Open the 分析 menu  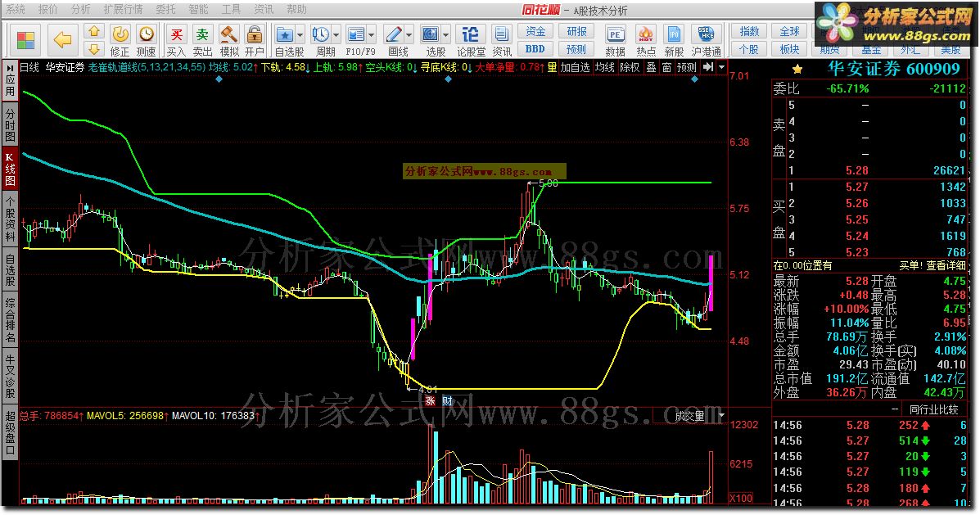pyautogui.click(x=80, y=9)
